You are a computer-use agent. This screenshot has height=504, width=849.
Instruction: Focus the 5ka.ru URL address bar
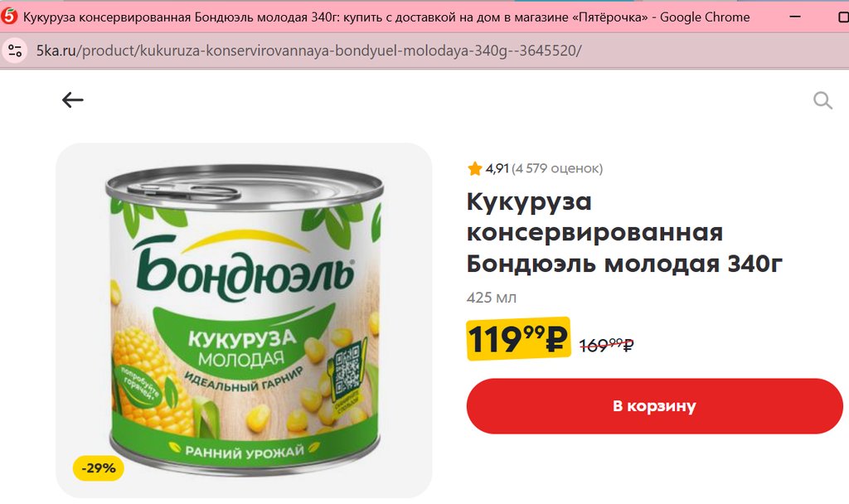coord(308,51)
